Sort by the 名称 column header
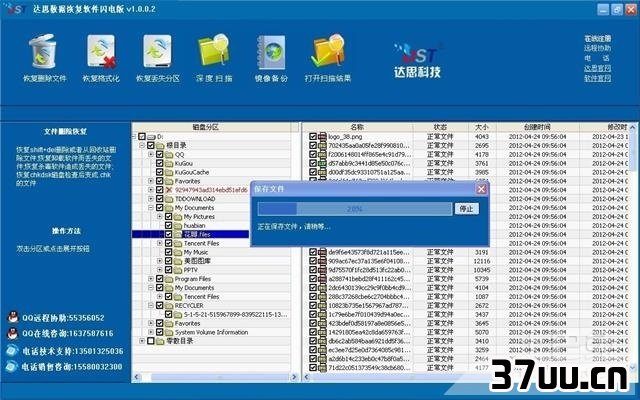Screen dimensions: 640x400 [x=357, y=127]
